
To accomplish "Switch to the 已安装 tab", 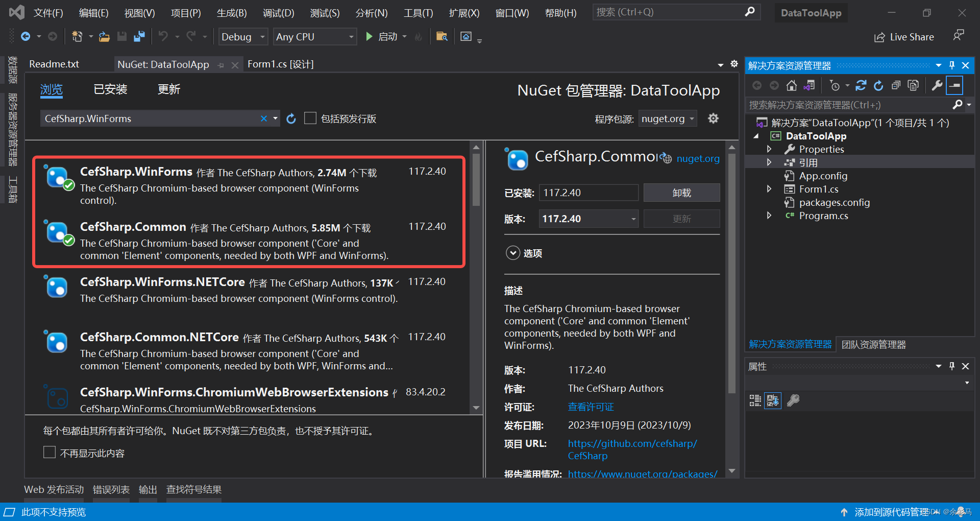I will point(110,89).
